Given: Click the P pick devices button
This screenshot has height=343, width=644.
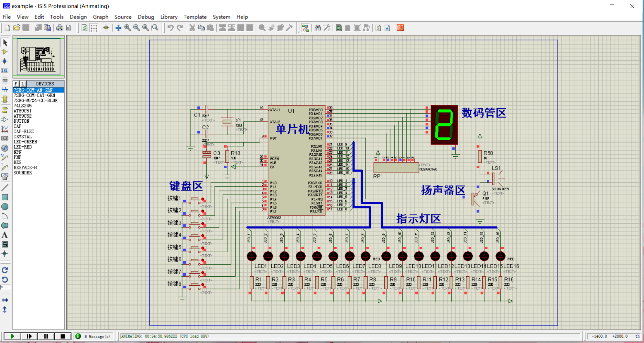Looking at the screenshot, I should click(16, 84).
